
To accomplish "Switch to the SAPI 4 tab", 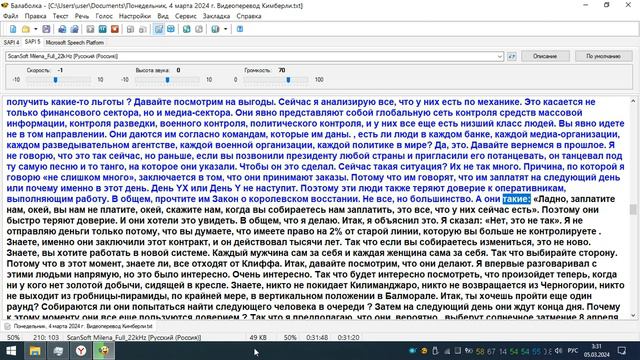I will (11, 42).
